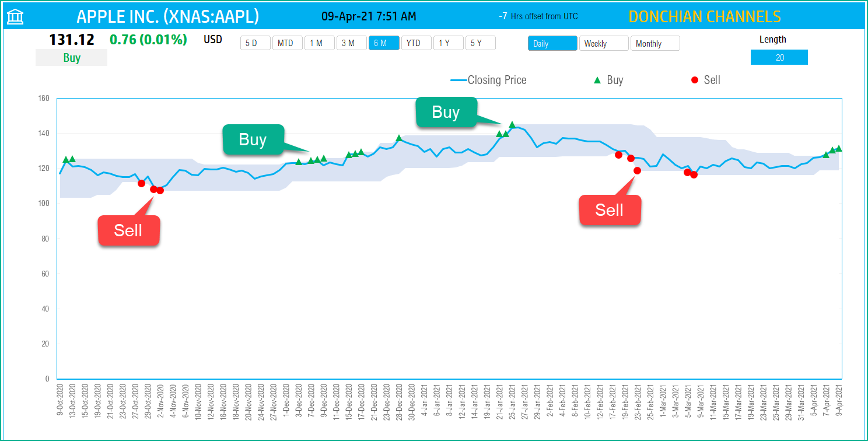Viewport: 868px width, 441px height.
Task: Switch to 5 Y time range
Action: [x=481, y=43]
